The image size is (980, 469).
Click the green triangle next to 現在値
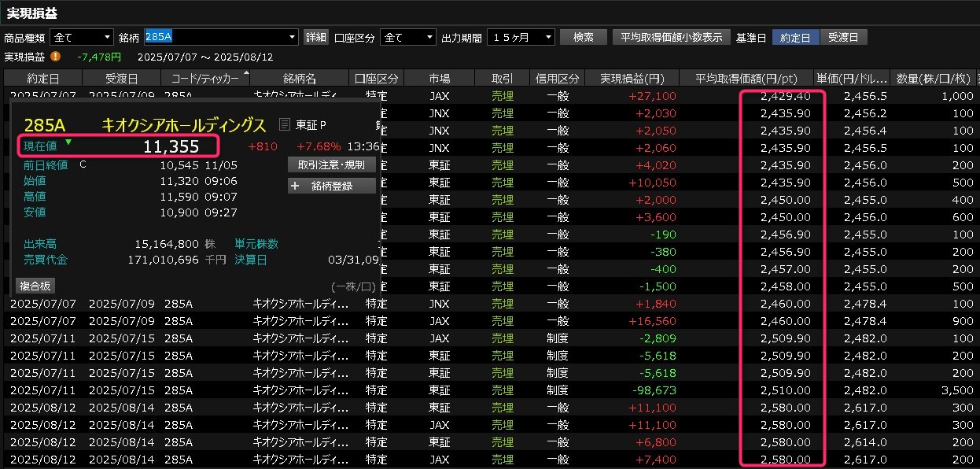[69, 142]
